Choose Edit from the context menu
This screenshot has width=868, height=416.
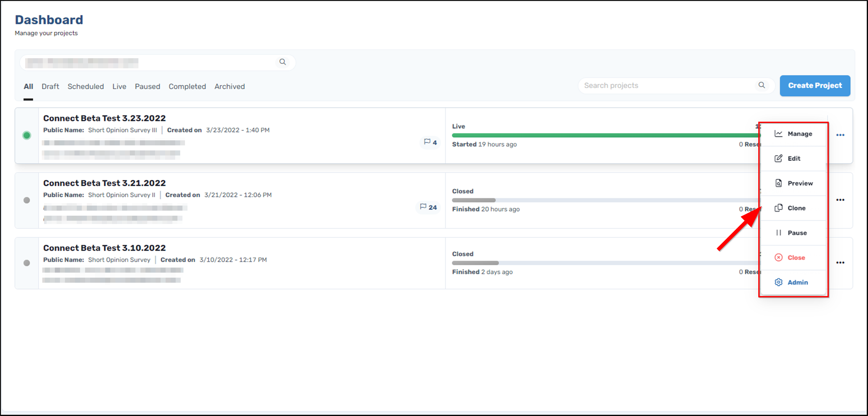pos(794,158)
